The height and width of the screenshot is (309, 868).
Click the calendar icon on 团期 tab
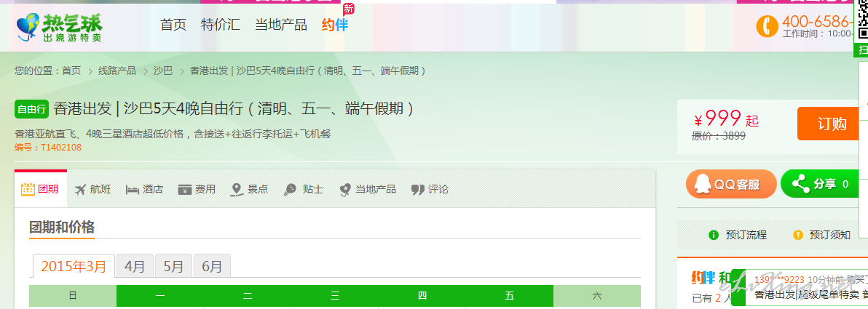pos(28,189)
